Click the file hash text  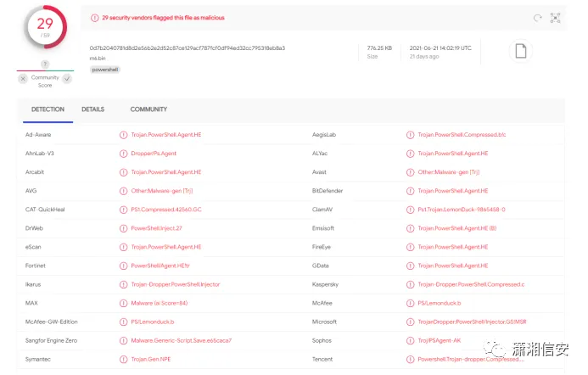(187, 48)
